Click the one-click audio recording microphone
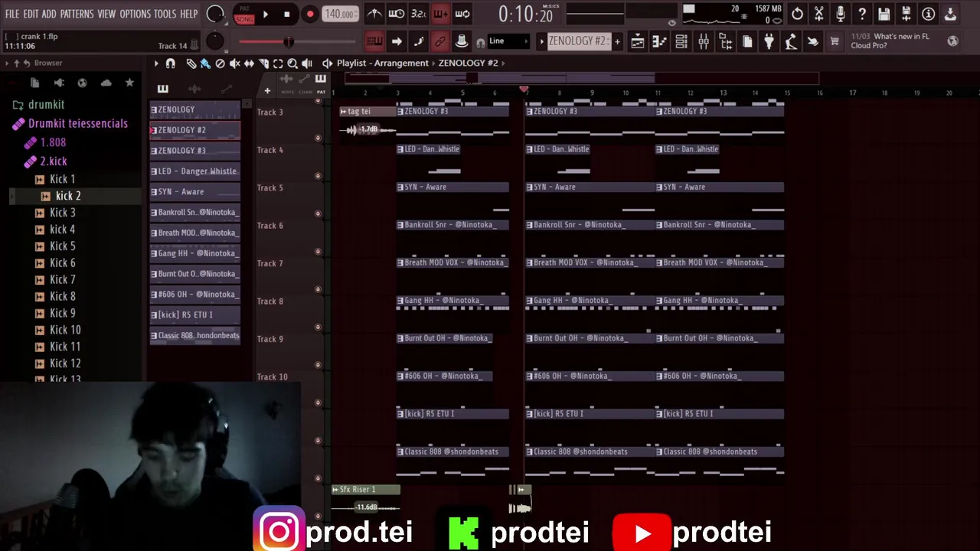This screenshot has height=551, width=980. (x=841, y=14)
